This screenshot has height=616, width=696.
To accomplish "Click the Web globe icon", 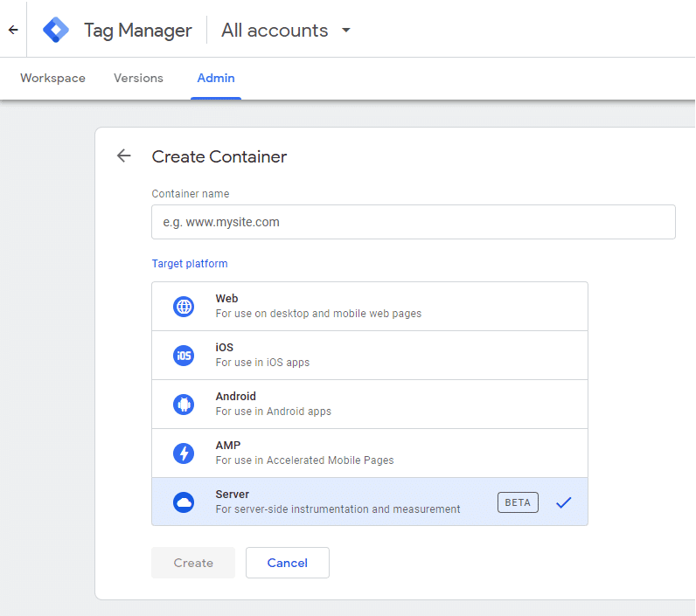I will click(184, 307).
